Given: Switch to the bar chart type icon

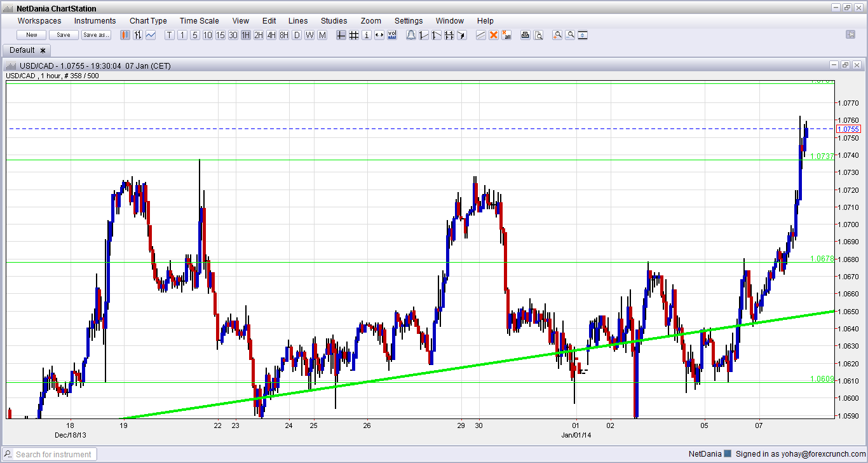Looking at the screenshot, I should pos(138,35).
